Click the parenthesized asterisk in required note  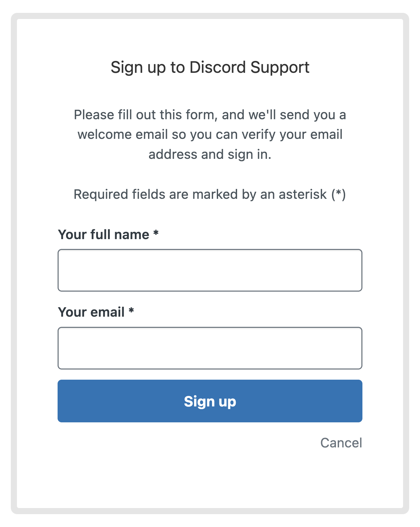click(339, 194)
